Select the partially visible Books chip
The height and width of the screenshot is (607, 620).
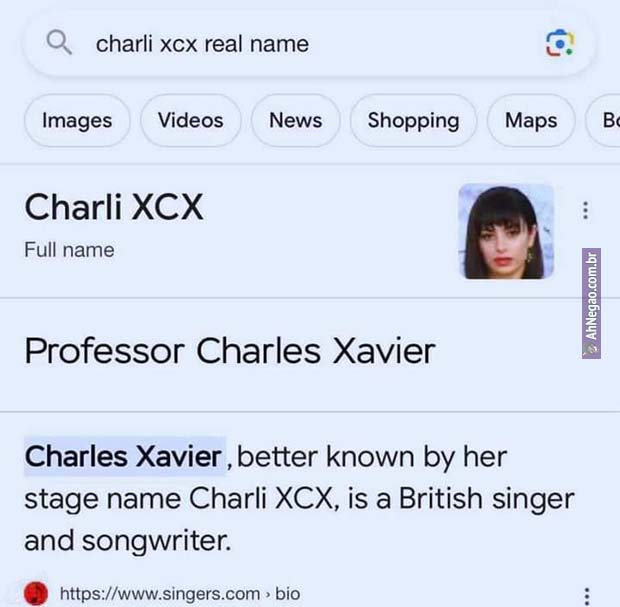(x=604, y=121)
